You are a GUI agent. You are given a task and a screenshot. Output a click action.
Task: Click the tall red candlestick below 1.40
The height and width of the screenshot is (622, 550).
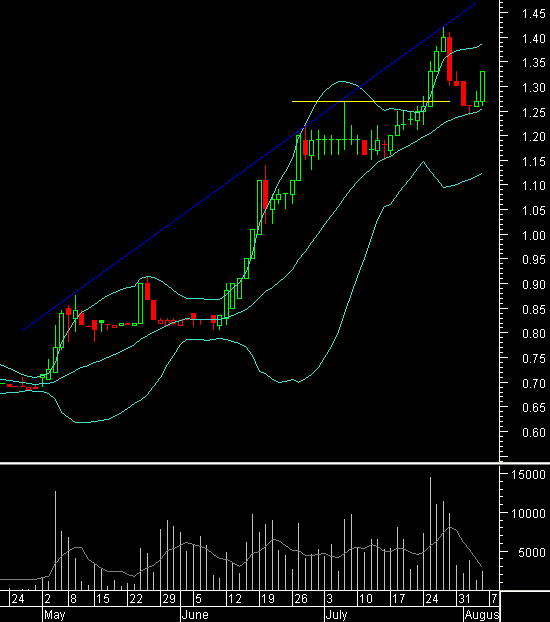(450, 59)
